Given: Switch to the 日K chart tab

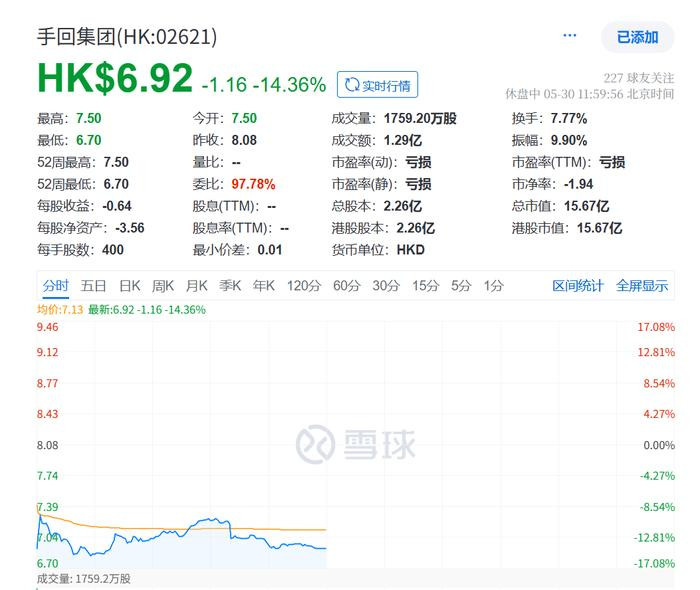Looking at the screenshot, I should click(129, 285).
